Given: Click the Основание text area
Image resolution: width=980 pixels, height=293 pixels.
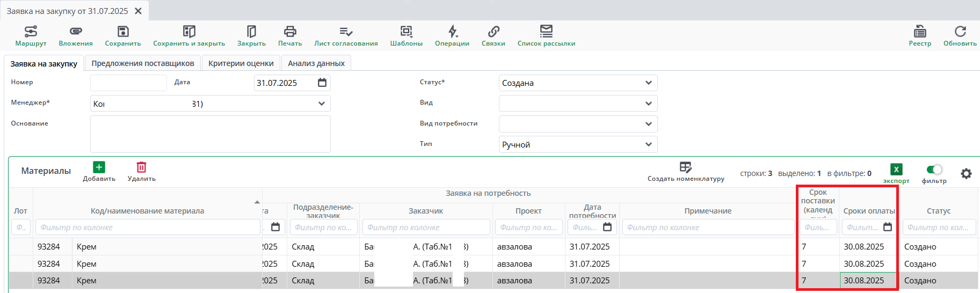Looking at the screenshot, I should (210, 134).
